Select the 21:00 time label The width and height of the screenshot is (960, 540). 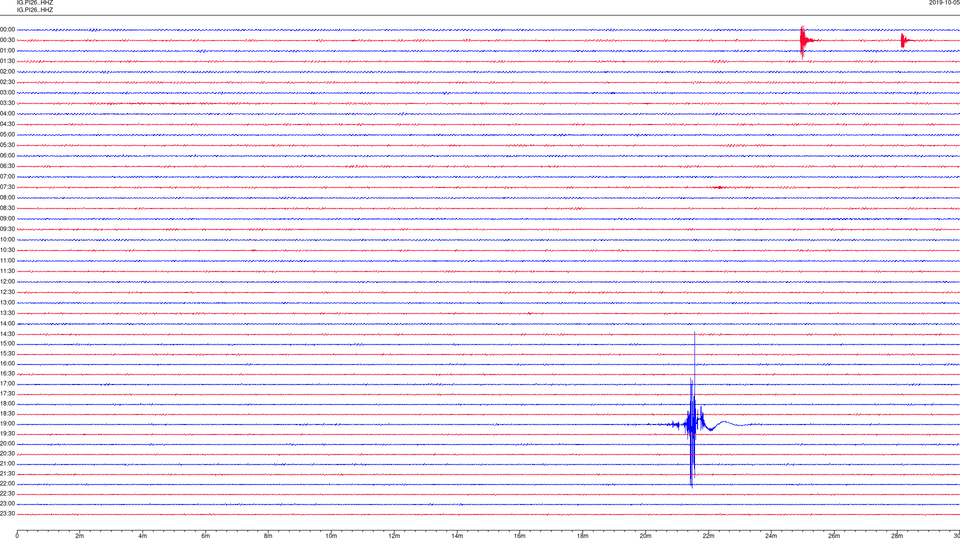[7, 463]
